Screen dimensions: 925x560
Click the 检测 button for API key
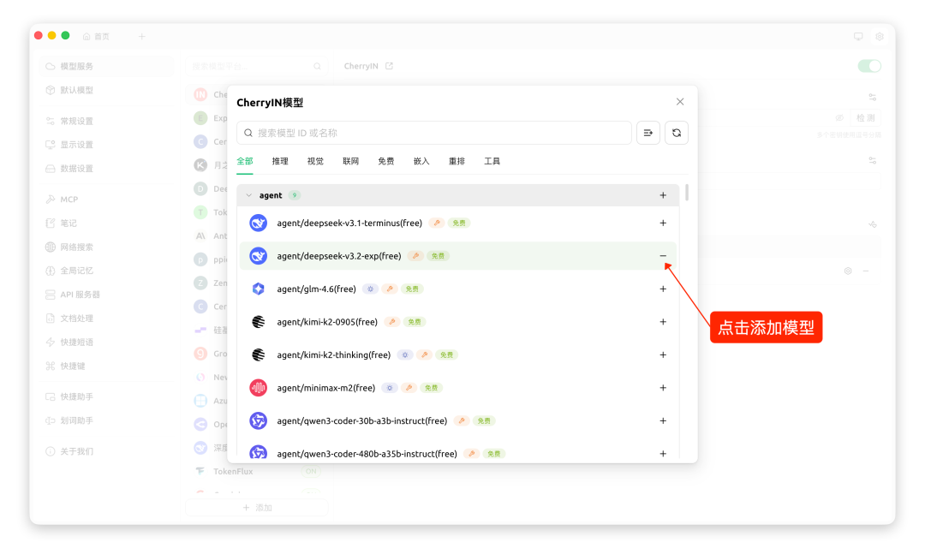[x=865, y=118]
